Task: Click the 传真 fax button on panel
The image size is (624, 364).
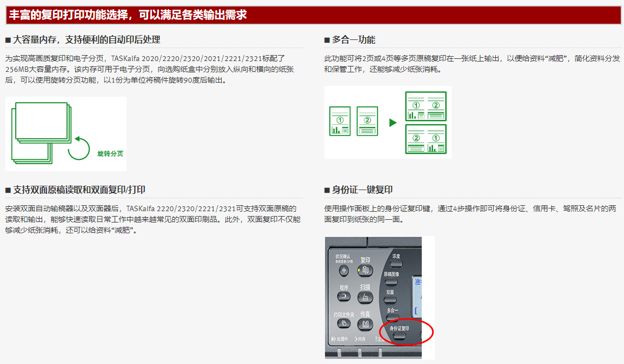Action: [x=366, y=324]
